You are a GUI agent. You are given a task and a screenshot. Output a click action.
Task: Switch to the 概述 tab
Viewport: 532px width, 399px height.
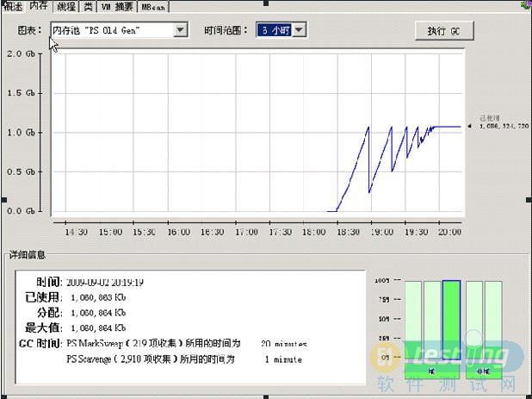click(x=13, y=6)
